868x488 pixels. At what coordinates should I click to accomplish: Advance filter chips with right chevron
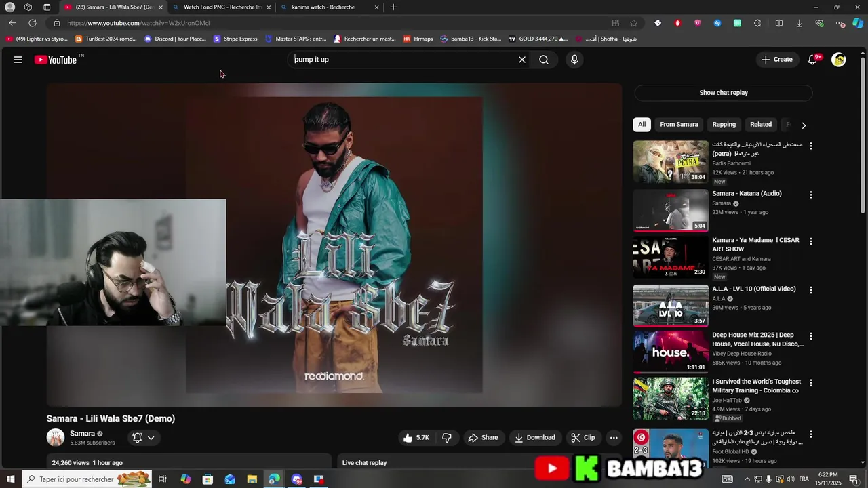click(x=804, y=125)
